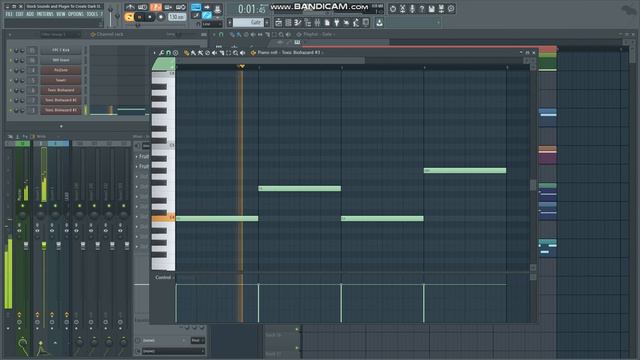This screenshot has width=640, height=360.
Task: Mute the FPC 1 Kick channel LED
Action: point(10,50)
